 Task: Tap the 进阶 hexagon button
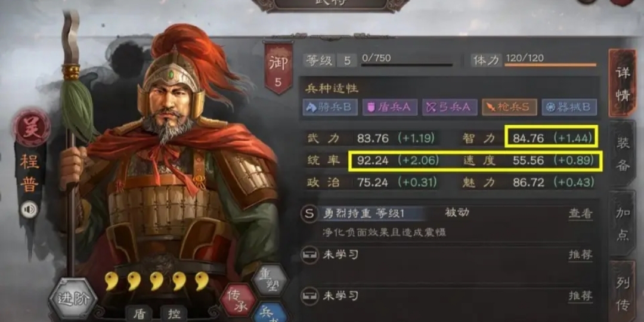point(73,299)
